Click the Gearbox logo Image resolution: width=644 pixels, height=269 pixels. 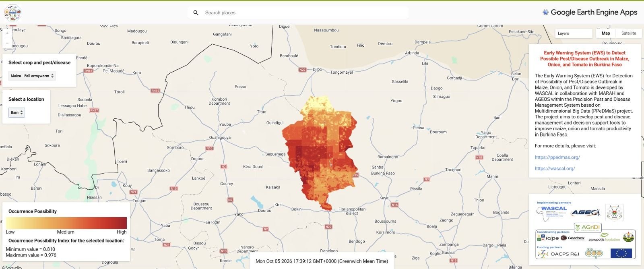coord(573,238)
